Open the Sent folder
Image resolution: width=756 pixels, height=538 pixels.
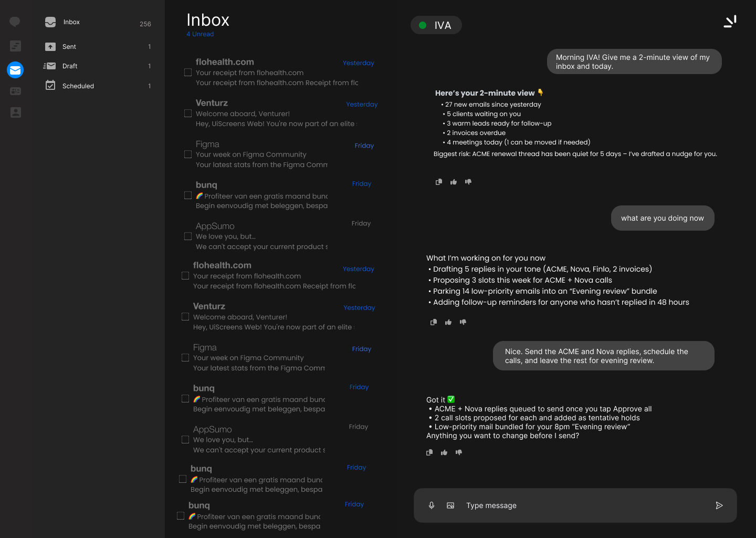click(x=69, y=46)
